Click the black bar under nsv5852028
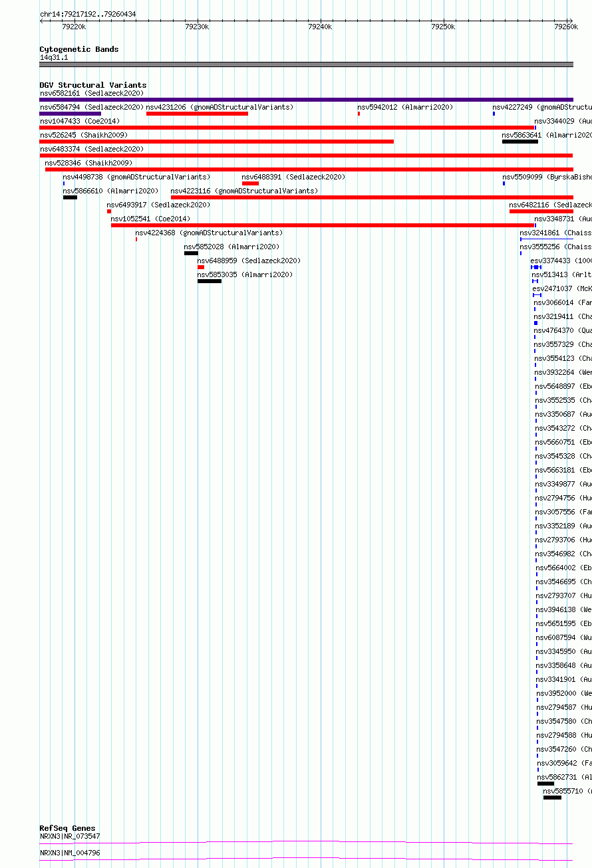The width and height of the screenshot is (592, 868). 191,253
